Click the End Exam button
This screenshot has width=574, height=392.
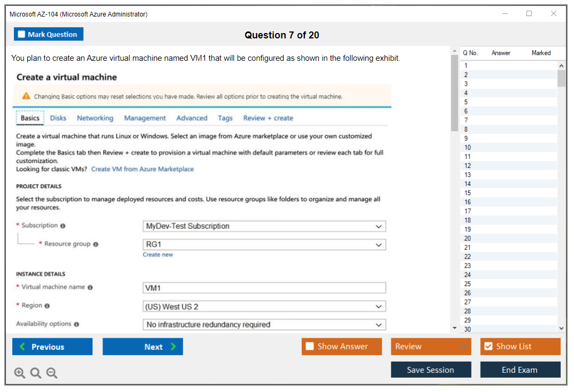(520, 370)
